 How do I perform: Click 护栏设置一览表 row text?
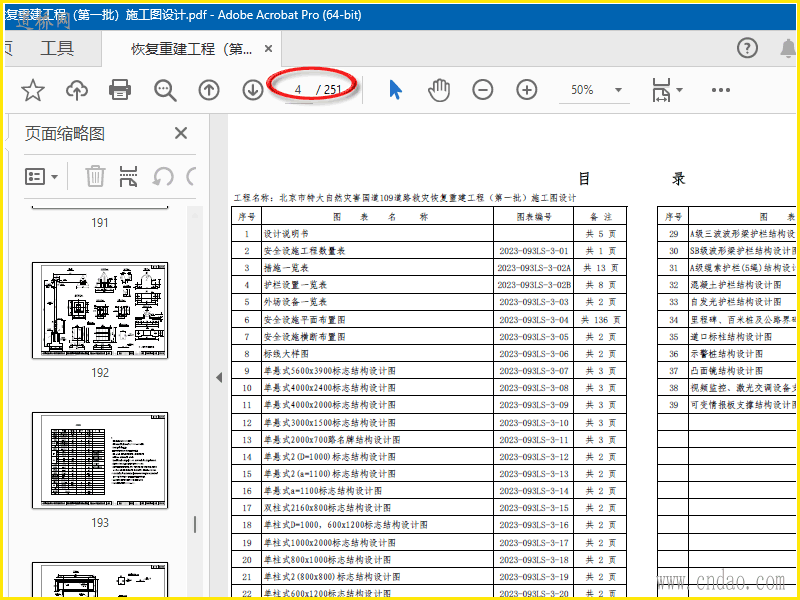coord(295,285)
